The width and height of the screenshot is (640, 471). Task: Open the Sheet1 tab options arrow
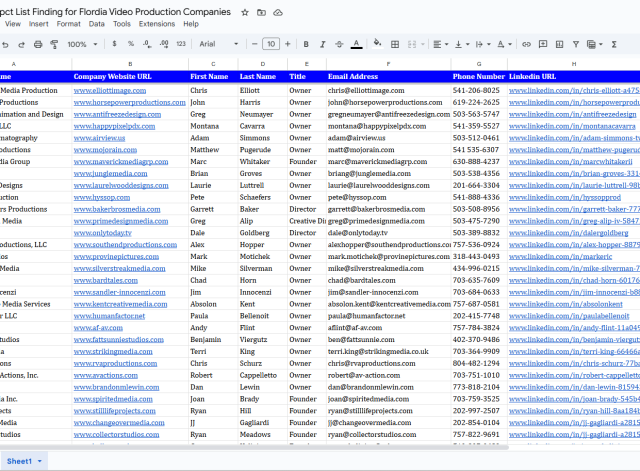[40, 461]
